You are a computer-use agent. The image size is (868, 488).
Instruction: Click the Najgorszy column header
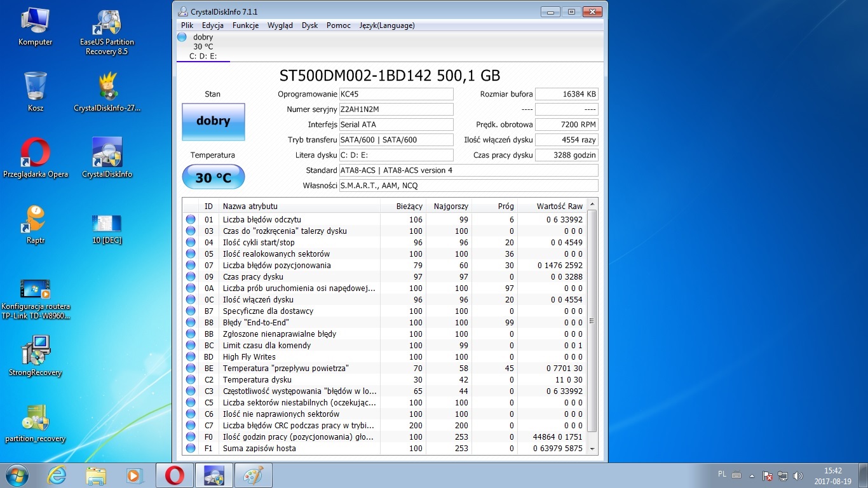tap(449, 206)
